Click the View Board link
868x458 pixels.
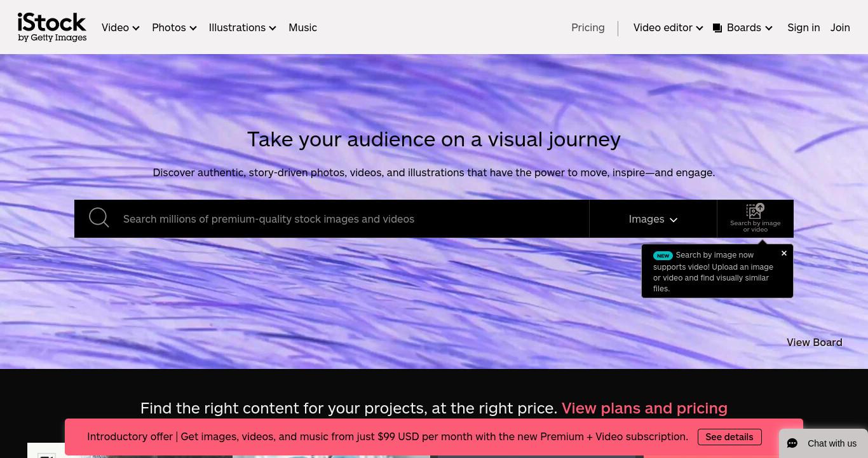click(815, 342)
